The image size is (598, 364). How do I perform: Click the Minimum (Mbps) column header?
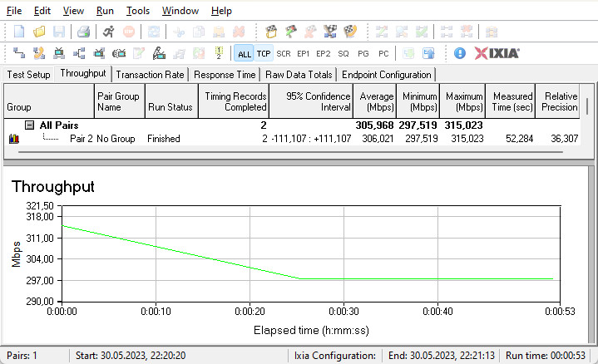(x=418, y=101)
